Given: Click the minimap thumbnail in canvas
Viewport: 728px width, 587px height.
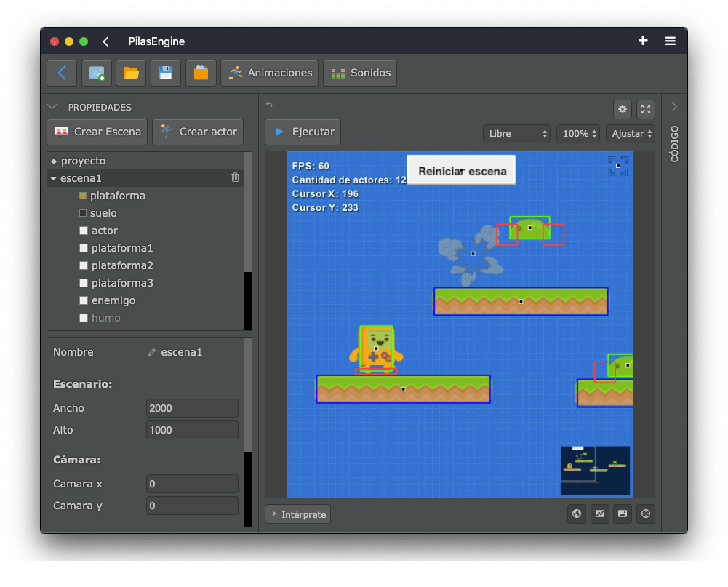Looking at the screenshot, I should [595, 471].
